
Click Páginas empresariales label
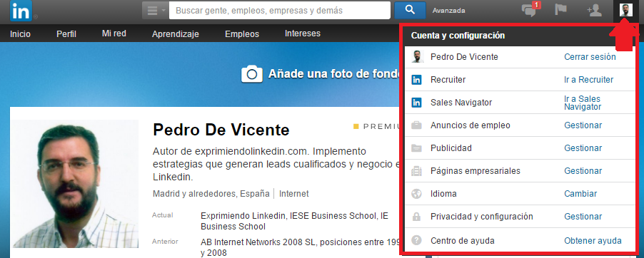click(476, 171)
